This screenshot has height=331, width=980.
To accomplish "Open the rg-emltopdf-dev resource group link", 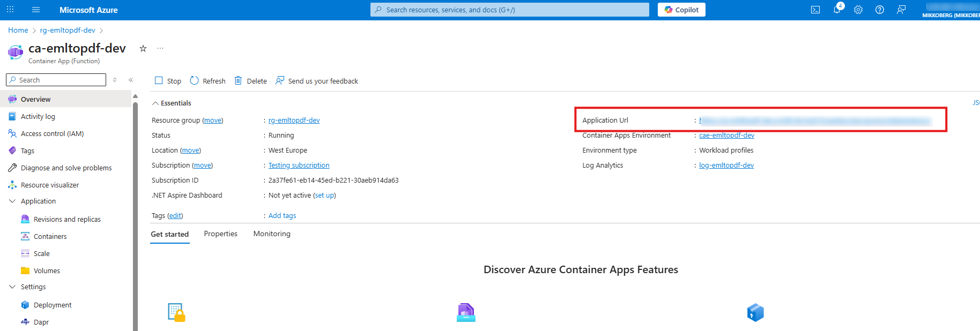I will coord(294,120).
